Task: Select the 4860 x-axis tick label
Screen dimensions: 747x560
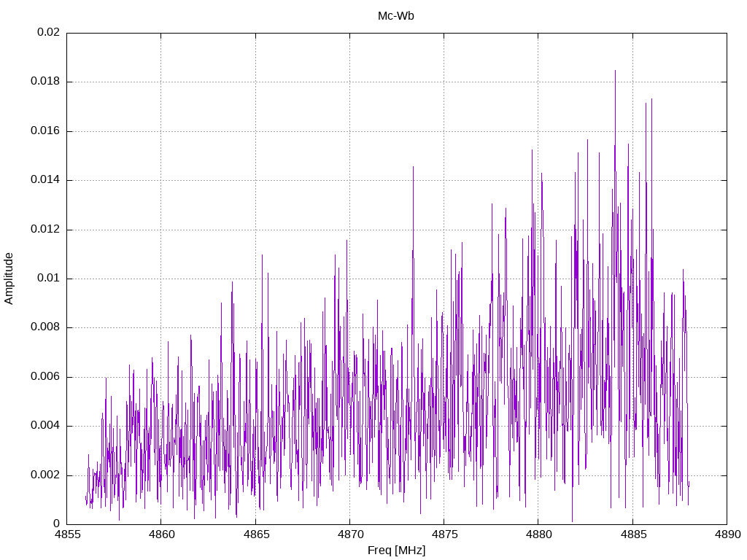Action: (161, 534)
